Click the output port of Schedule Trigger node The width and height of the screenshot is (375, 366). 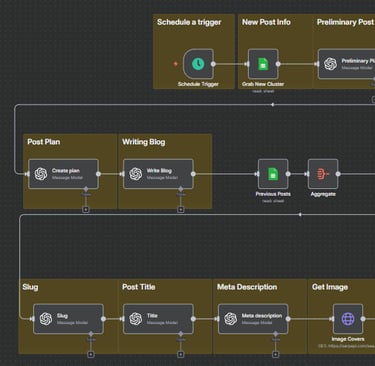point(213,64)
